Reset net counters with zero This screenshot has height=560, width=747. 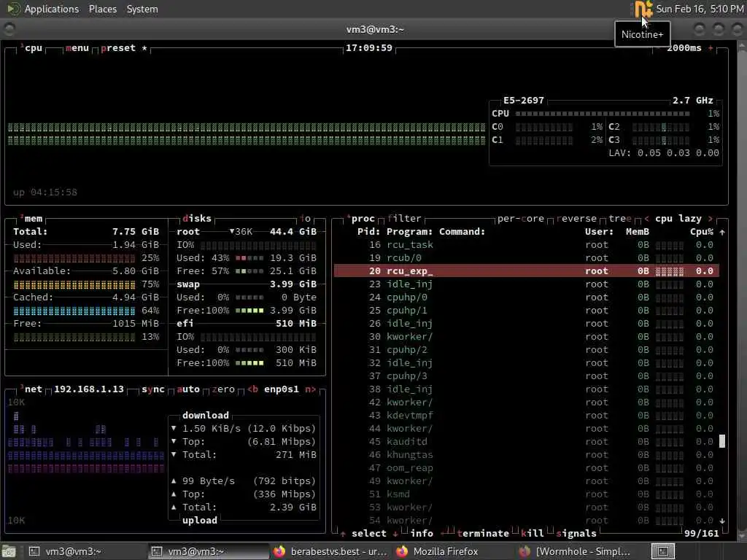point(223,389)
